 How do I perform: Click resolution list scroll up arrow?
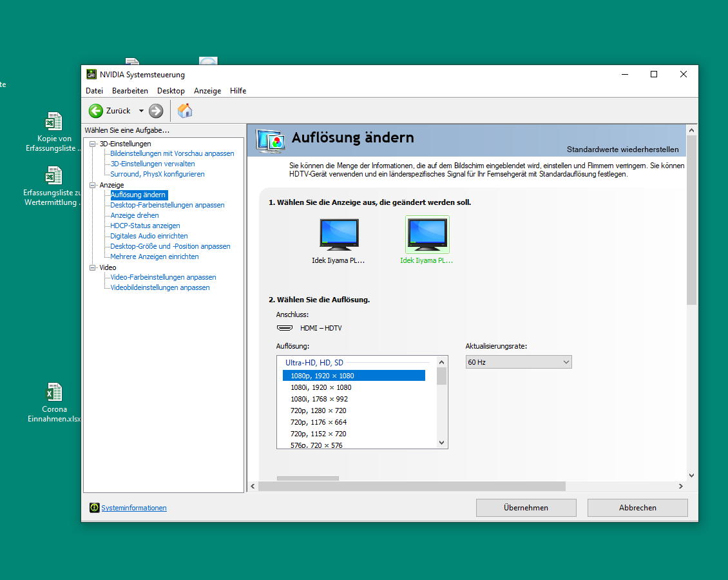pos(441,362)
